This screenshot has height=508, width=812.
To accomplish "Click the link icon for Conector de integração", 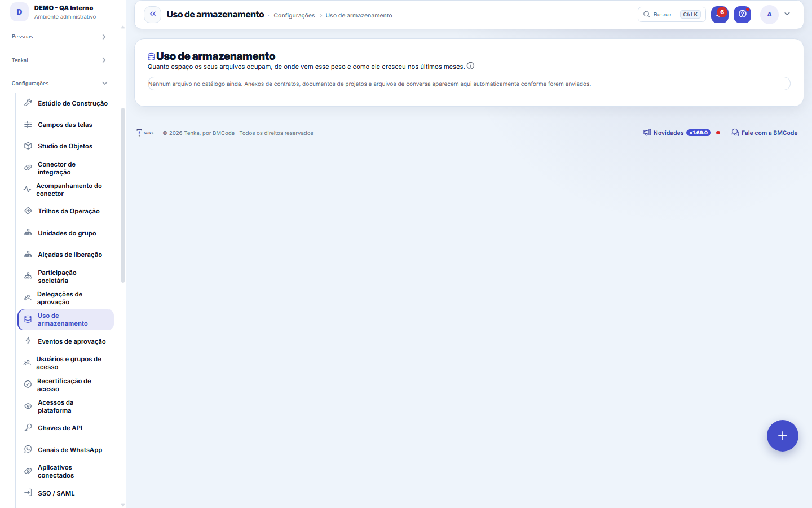I will (28, 168).
